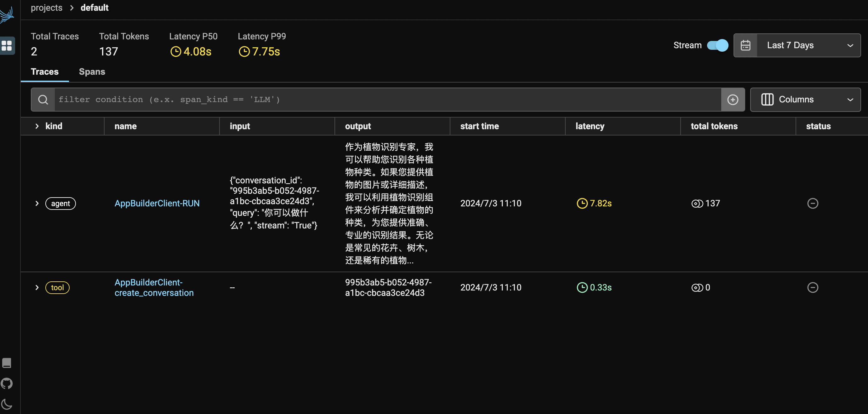Expand the tool trace row chevron
Image resolution: width=868 pixels, height=414 pixels.
click(x=37, y=288)
